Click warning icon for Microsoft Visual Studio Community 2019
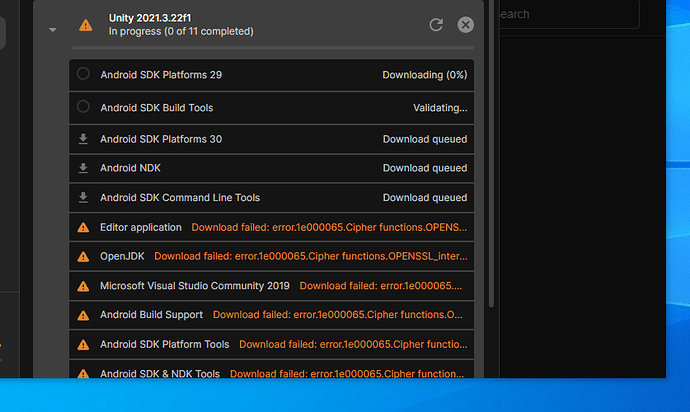The width and height of the screenshot is (690, 412). tap(83, 287)
